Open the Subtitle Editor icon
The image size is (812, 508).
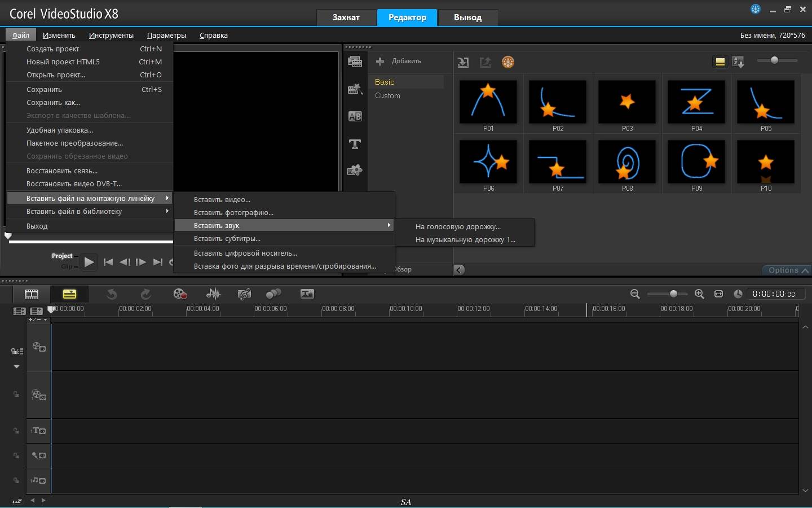pos(307,294)
